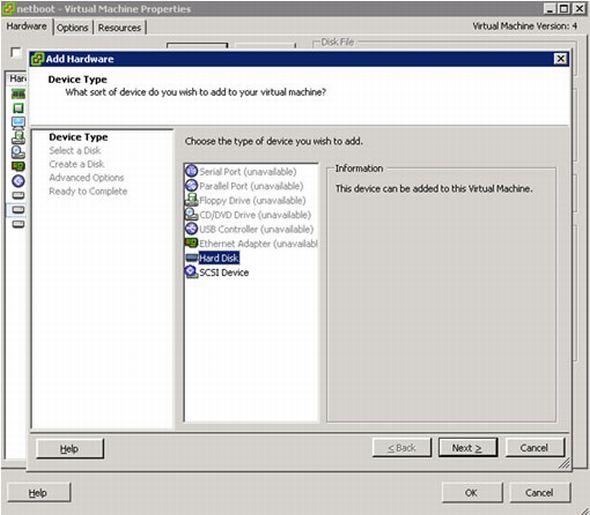The width and height of the screenshot is (590, 515).
Task: Switch to the Hardware tab
Action: tap(26, 26)
